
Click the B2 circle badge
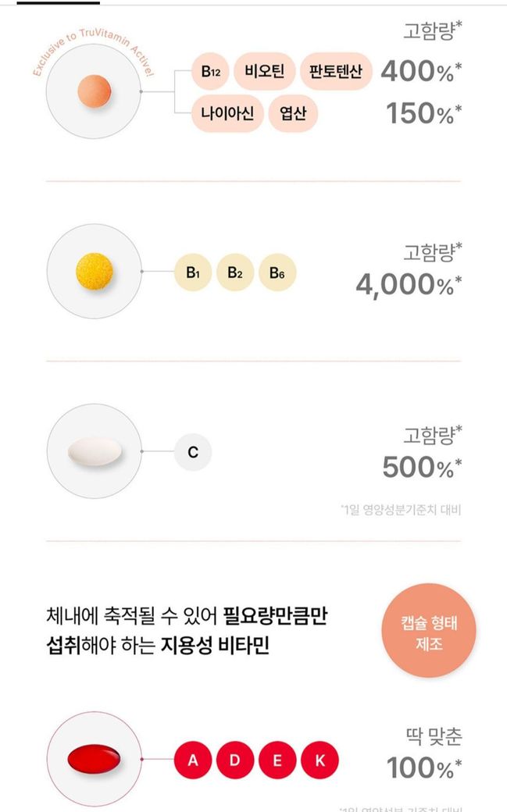coord(235,272)
